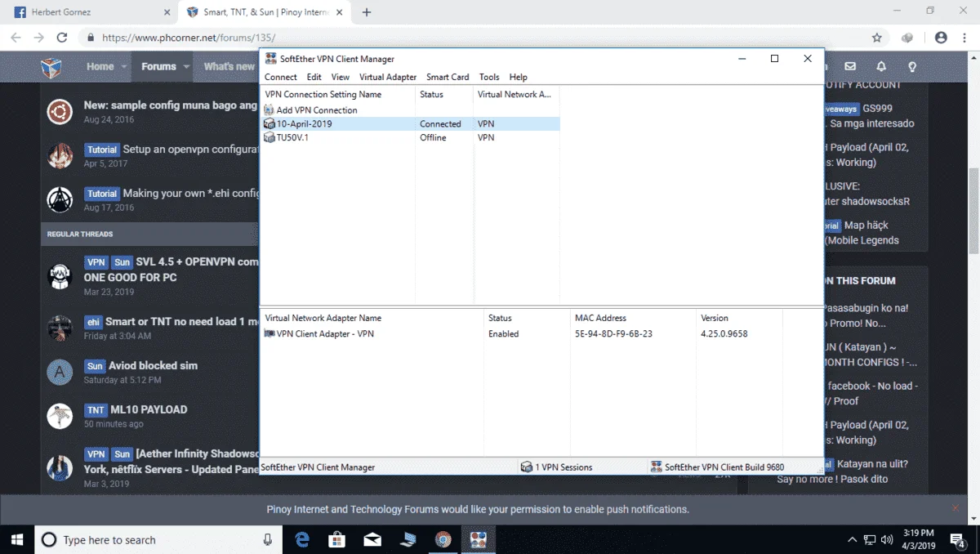980x554 pixels.
Task: Click the Add VPN Connection icon
Action: point(269,109)
